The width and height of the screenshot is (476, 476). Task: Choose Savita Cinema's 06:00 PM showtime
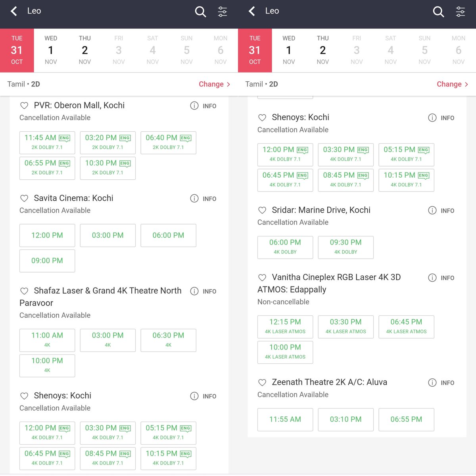169,236
